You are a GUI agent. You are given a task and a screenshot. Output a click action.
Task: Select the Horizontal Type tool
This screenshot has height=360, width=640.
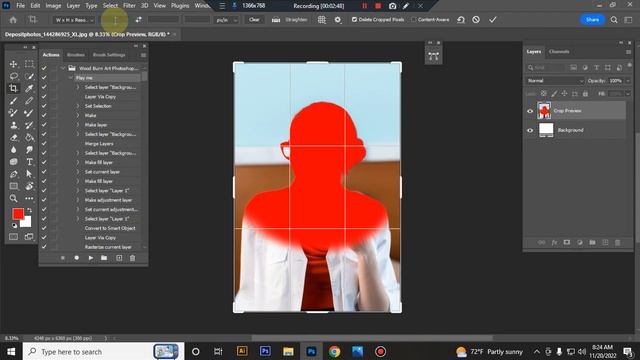[x=29, y=162]
